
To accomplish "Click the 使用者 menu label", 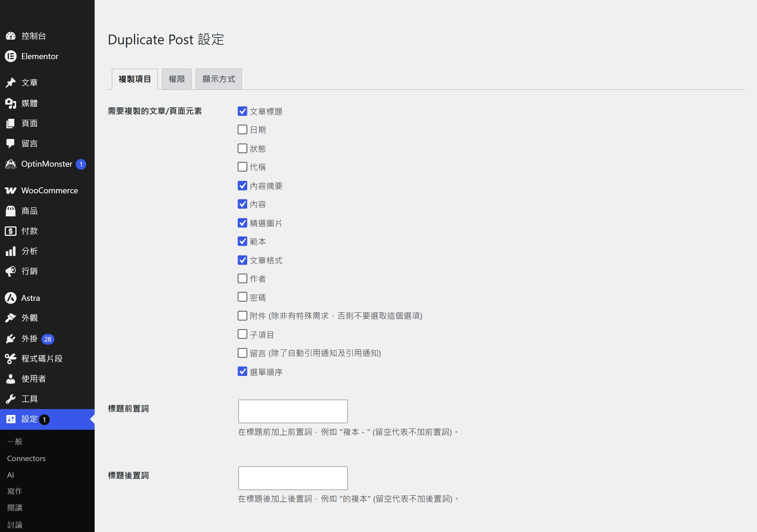I will pyautogui.click(x=34, y=379).
